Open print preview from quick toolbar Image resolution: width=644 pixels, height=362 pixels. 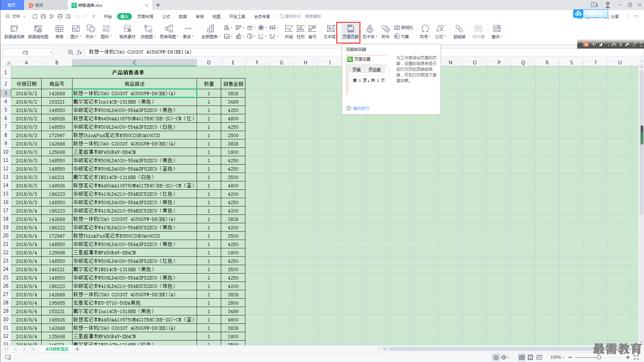pos(68,16)
